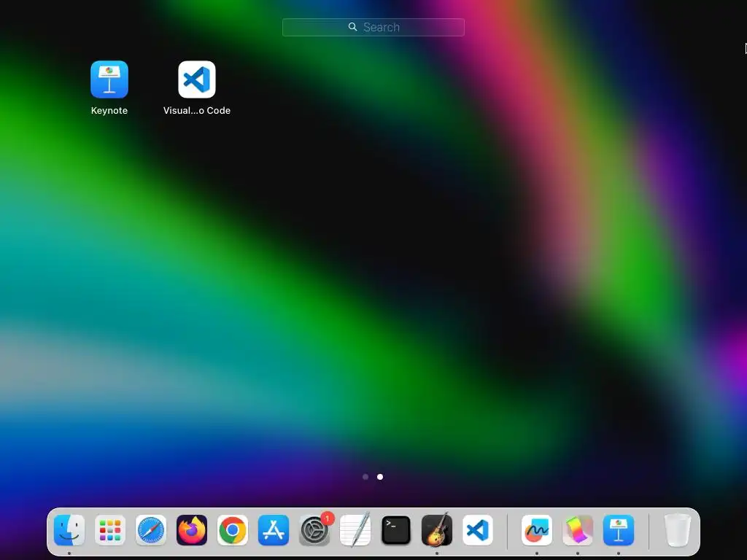Open Visual Studio Code in the Dock
This screenshot has height=560, width=747.
click(478, 530)
